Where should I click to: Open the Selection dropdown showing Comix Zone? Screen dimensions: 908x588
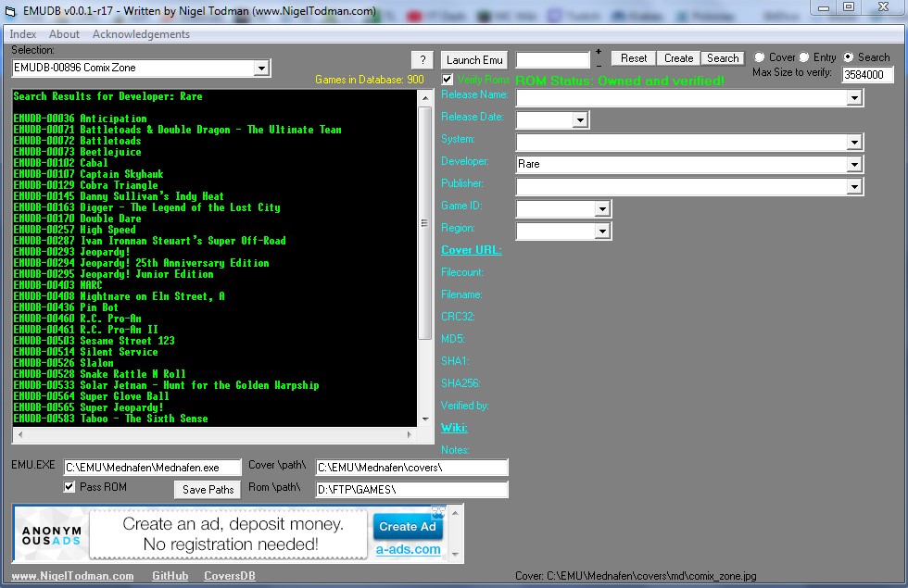click(262, 68)
